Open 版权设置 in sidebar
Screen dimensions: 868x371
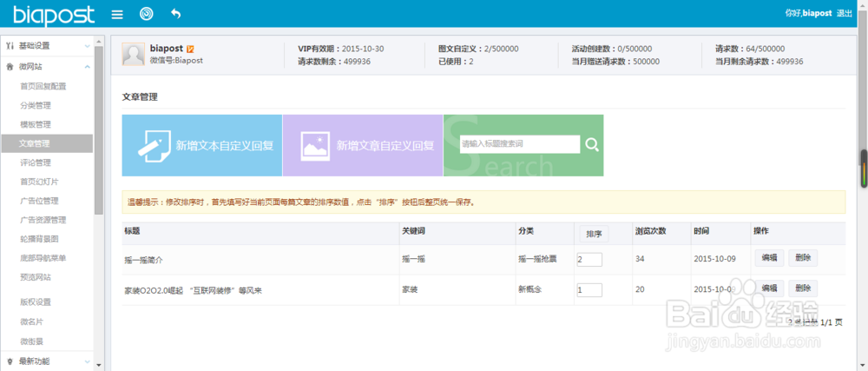[36, 302]
